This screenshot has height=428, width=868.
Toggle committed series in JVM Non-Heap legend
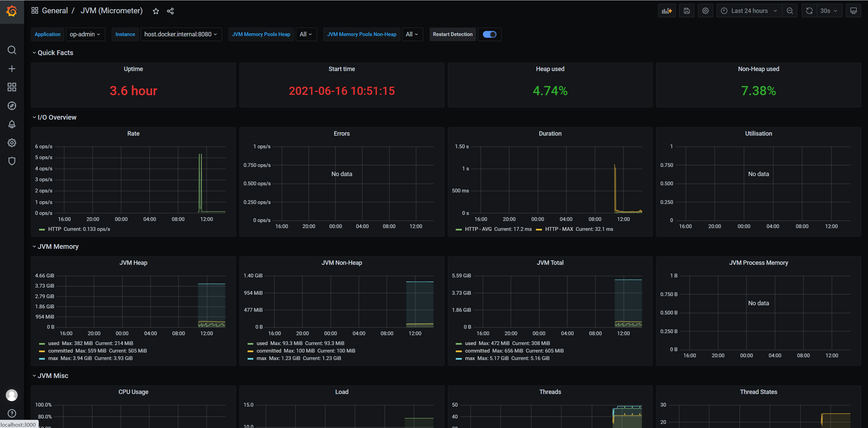coord(269,351)
